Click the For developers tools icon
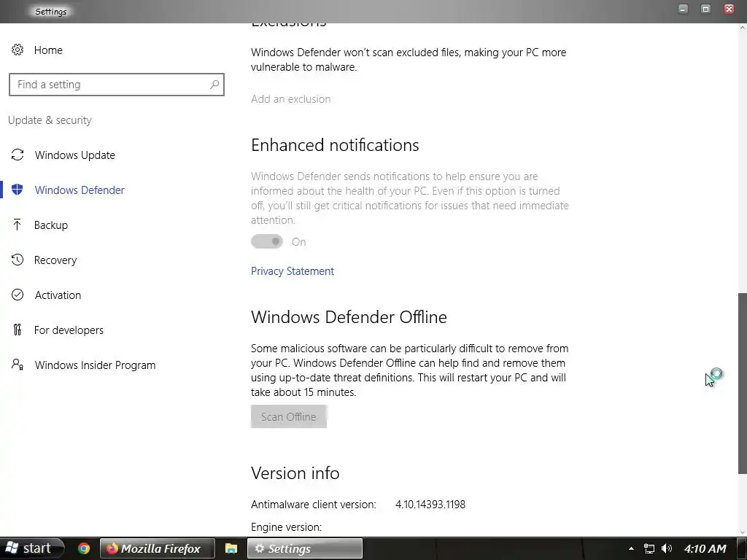747x560 pixels. click(x=18, y=330)
